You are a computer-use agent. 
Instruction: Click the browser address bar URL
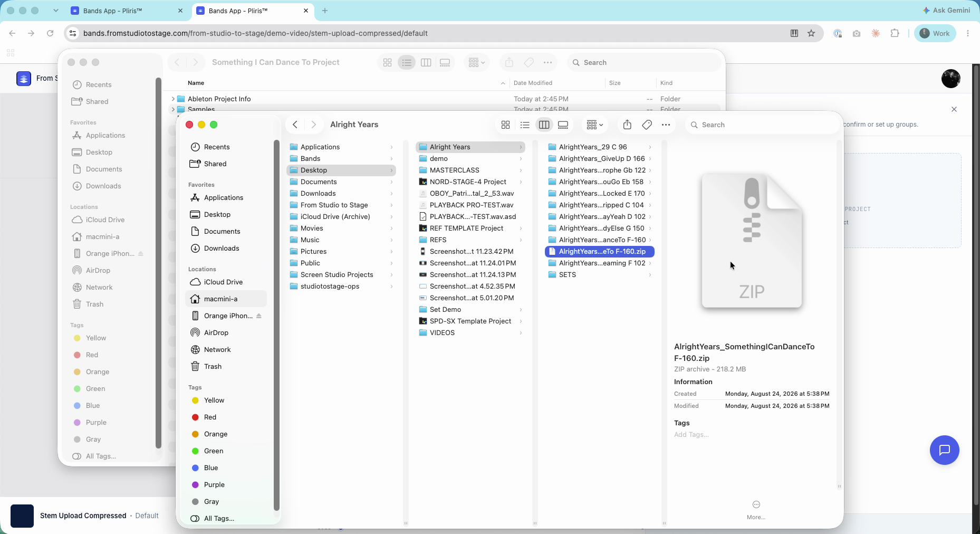tap(255, 33)
